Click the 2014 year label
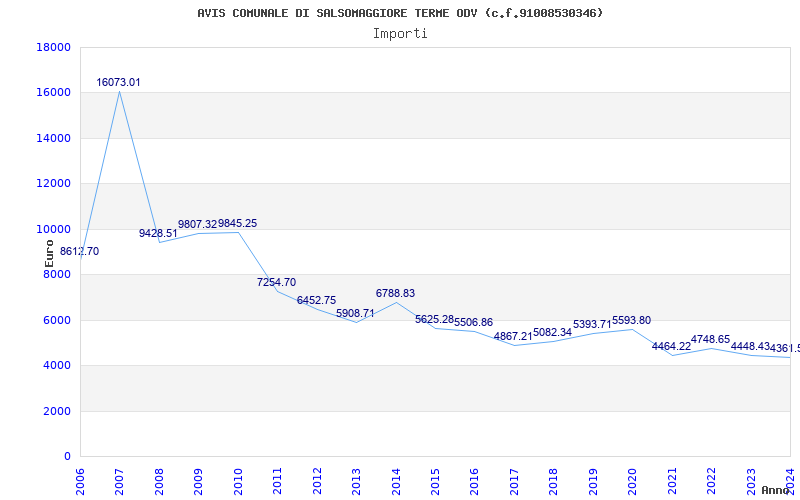Viewport: 800px width, 500px height. (396, 481)
